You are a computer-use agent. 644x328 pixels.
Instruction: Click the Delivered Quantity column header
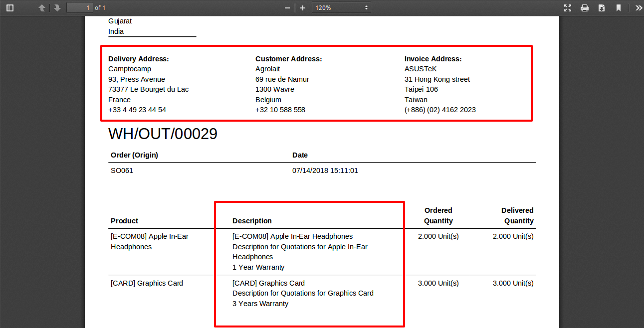tap(517, 215)
